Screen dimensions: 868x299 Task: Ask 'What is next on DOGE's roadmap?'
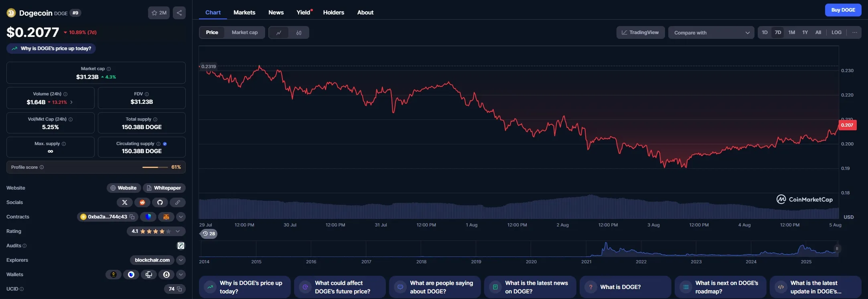tap(720, 287)
